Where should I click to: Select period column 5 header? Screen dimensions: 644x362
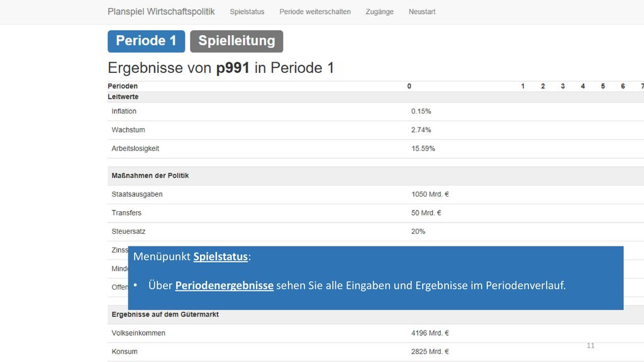point(603,86)
